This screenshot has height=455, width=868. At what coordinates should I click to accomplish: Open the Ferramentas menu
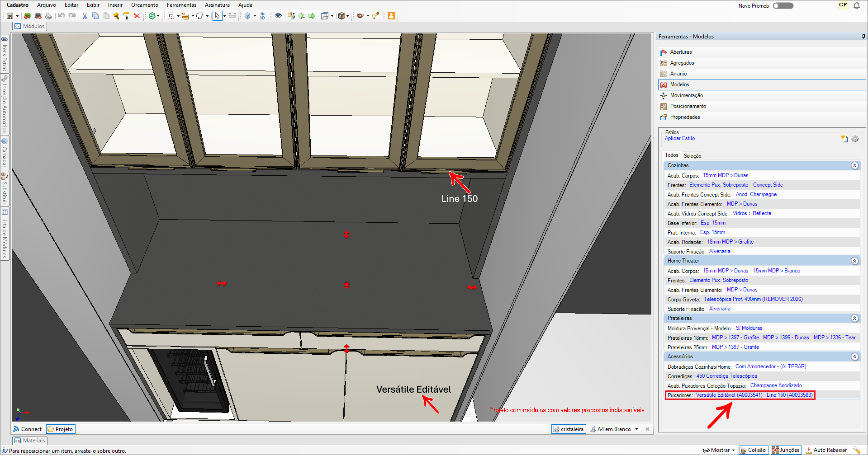tap(181, 5)
